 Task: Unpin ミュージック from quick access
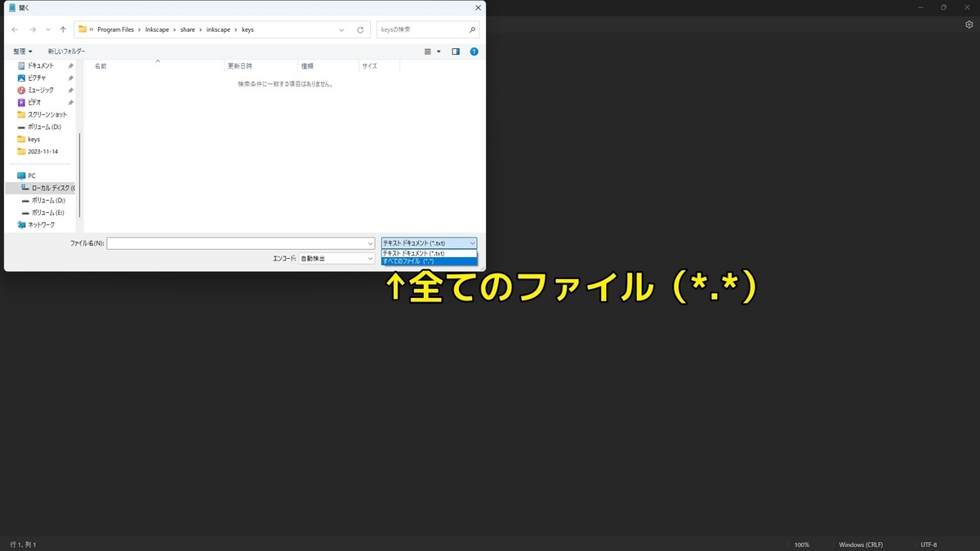click(x=71, y=90)
